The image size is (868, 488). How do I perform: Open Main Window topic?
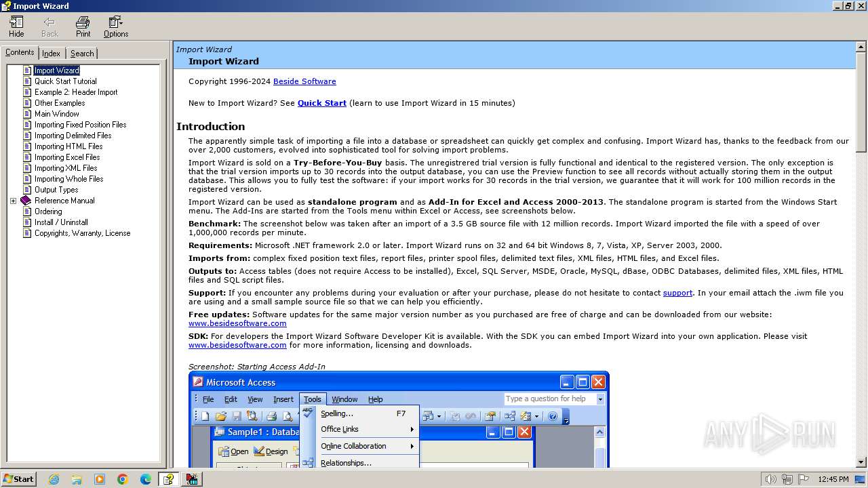(57, 114)
